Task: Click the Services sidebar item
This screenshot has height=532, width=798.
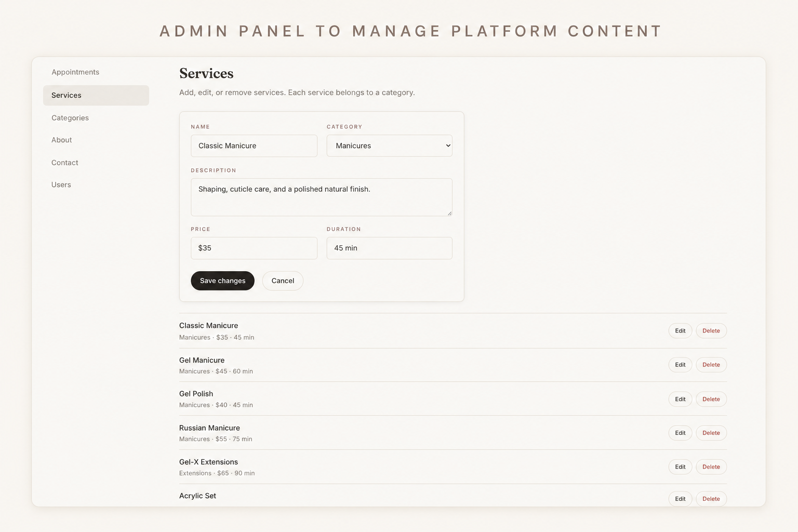Action: click(96, 96)
